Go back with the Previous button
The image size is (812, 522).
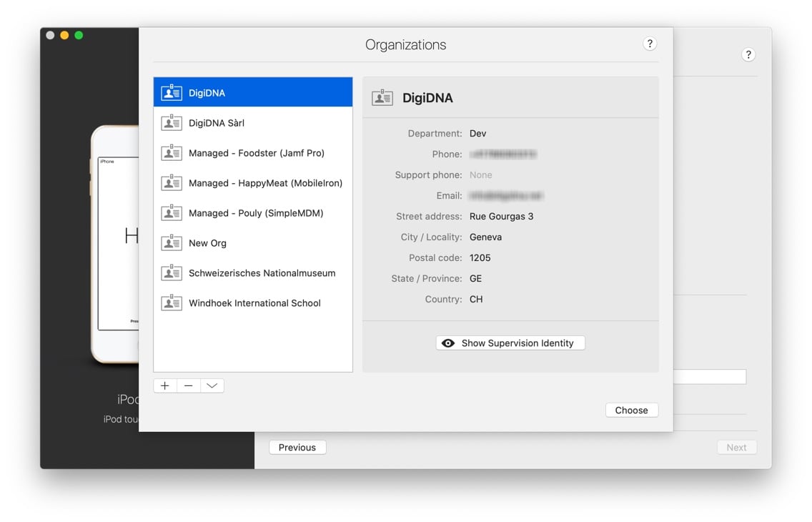coord(297,448)
